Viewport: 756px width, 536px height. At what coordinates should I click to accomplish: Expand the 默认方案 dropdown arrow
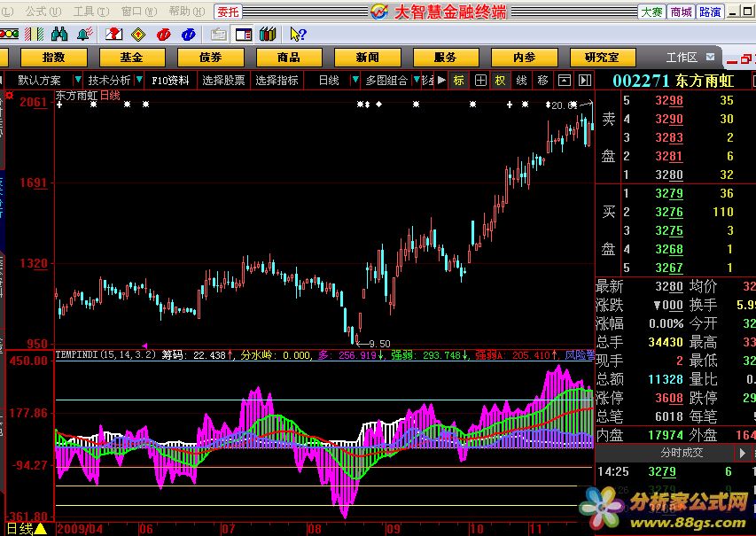77,80
